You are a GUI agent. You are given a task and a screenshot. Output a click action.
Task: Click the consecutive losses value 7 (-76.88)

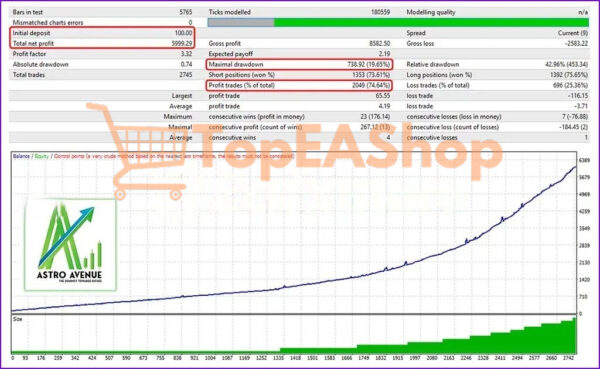click(575, 116)
